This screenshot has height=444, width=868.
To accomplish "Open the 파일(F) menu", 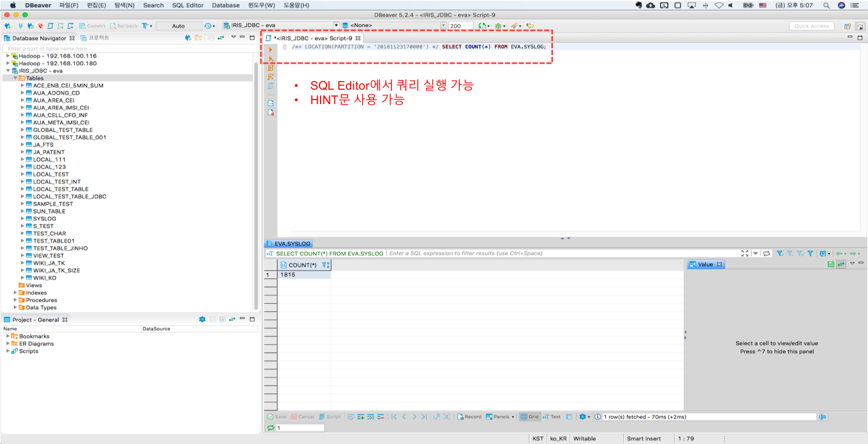I will coord(68,5).
